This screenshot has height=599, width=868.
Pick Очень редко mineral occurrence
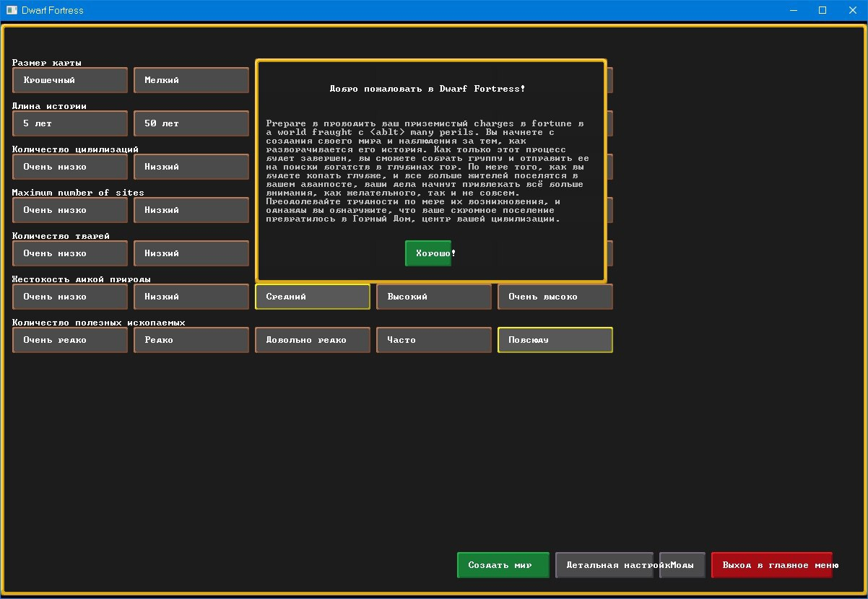click(x=70, y=340)
